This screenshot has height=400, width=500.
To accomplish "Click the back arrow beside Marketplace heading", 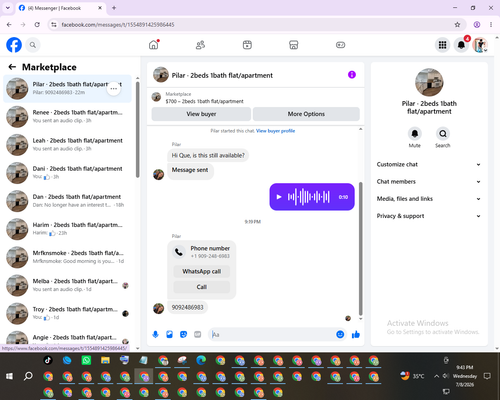I will pyautogui.click(x=12, y=67).
